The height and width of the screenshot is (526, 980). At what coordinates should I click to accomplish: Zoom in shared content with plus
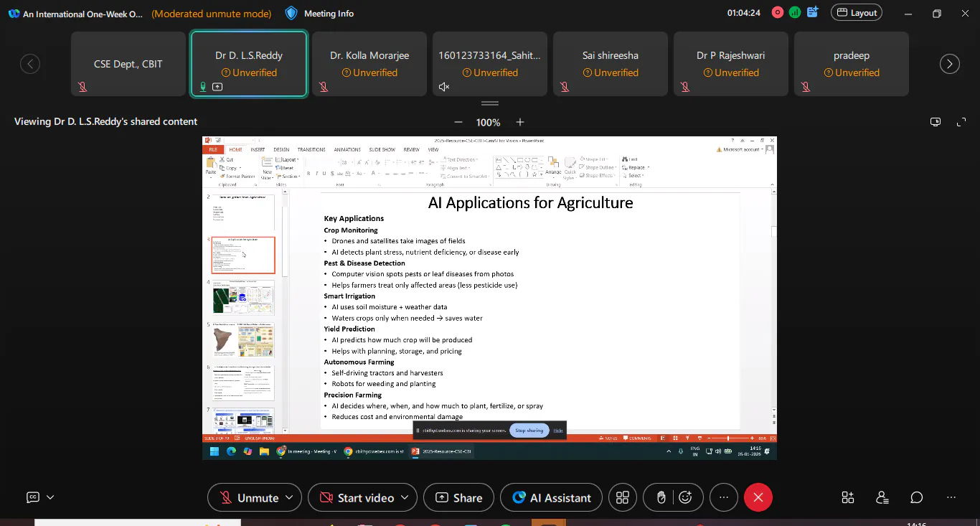tap(520, 122)
